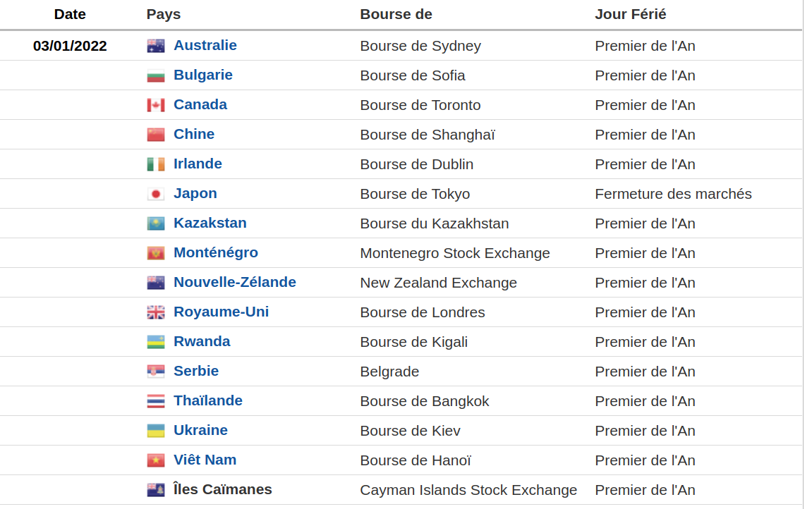Click the Royaume-Uni flag icon
Image resolution: width=812 pixels, height=509 pixels.
(156, 312)
